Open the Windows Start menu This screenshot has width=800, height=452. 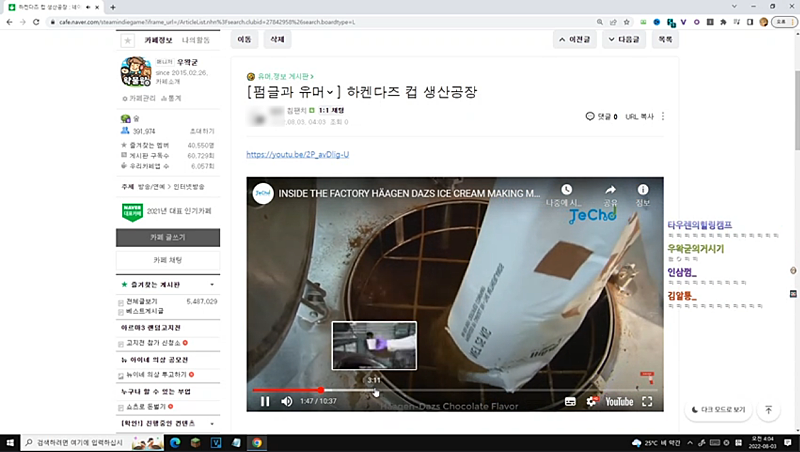pyautogui.click(x=10, y=443)
